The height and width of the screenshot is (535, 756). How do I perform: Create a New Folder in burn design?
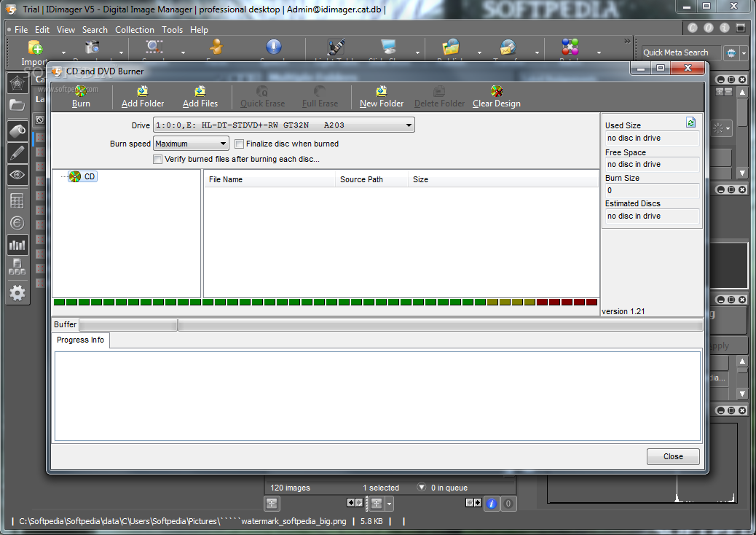pos(382,96)
